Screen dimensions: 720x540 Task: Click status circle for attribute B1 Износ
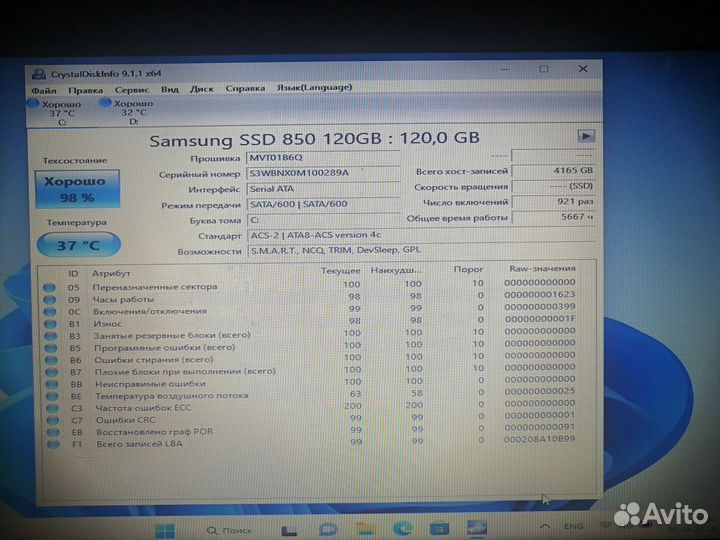(x=51, y=324)
